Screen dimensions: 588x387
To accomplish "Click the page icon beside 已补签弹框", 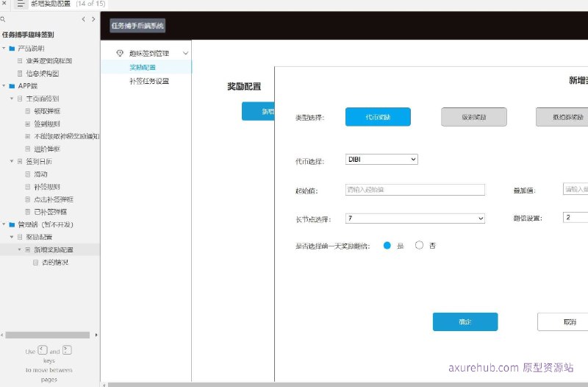I will (x=28, y=212).
